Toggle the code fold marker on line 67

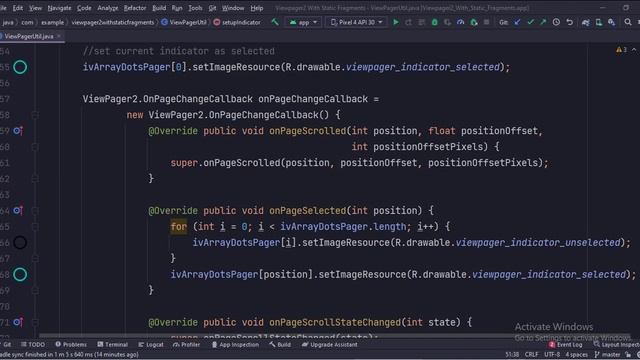(x=35, y=258)
